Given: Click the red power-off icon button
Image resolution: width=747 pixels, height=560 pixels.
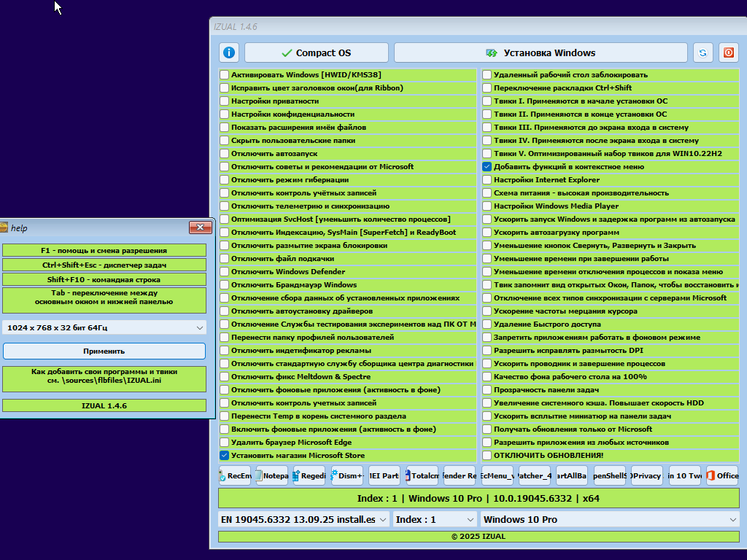Looking at the screenshot, I should [x=729, y=52].
